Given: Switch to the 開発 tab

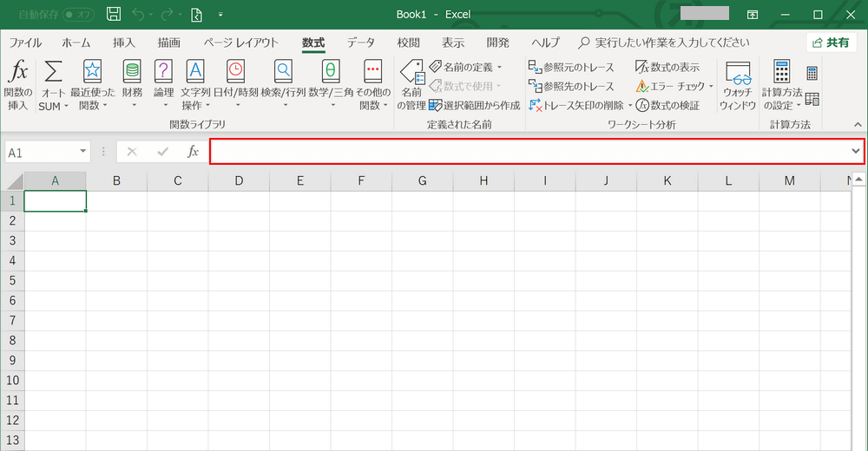Looking at the screenshot, I should click(497, 42).
